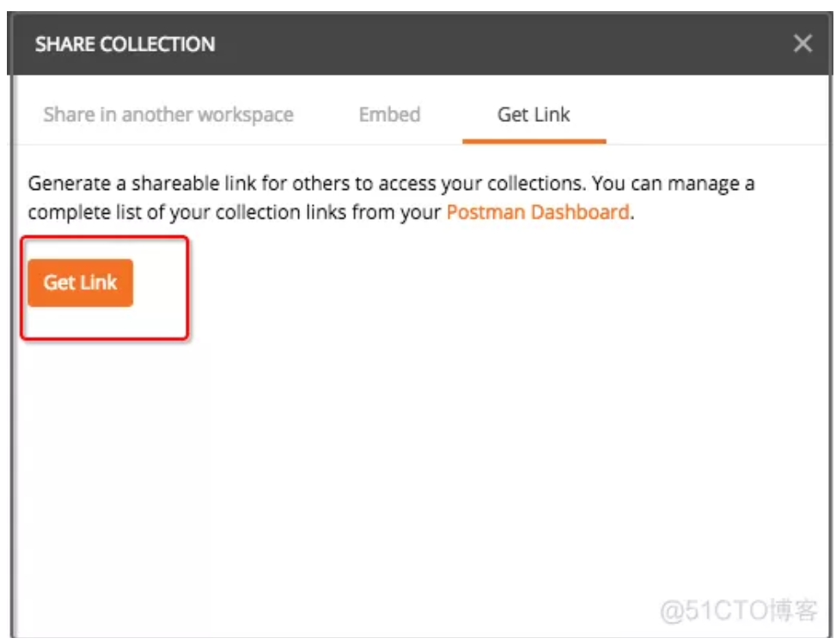Close the Share Collection dialog

pyautogui.click(x=802, y=44)
